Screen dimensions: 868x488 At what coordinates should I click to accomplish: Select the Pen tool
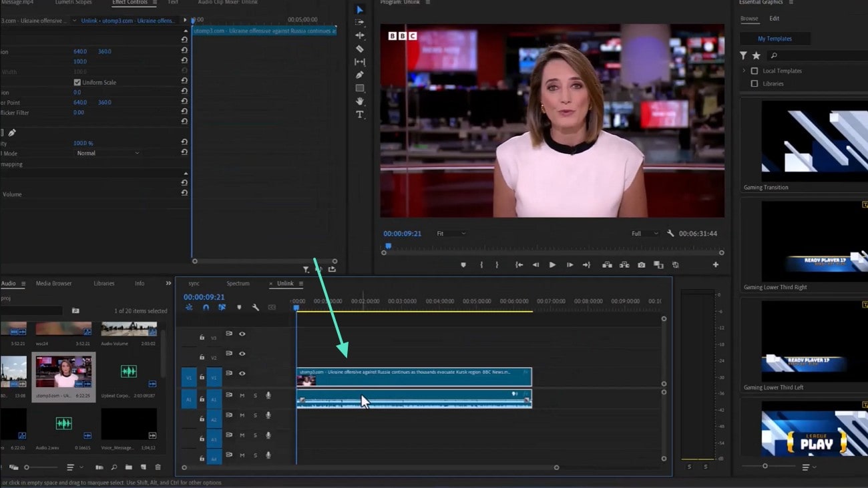(360, 75)
